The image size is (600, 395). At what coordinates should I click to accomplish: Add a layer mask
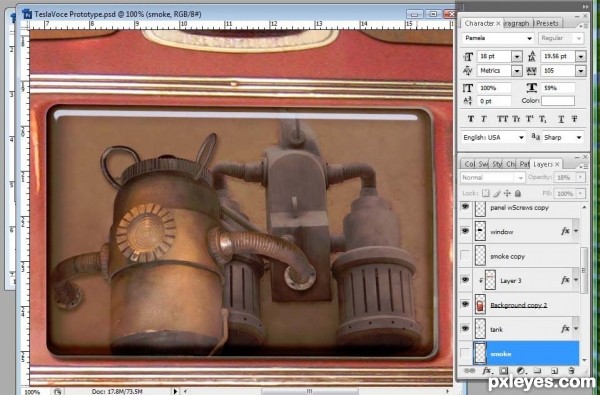tap(504, 371)
